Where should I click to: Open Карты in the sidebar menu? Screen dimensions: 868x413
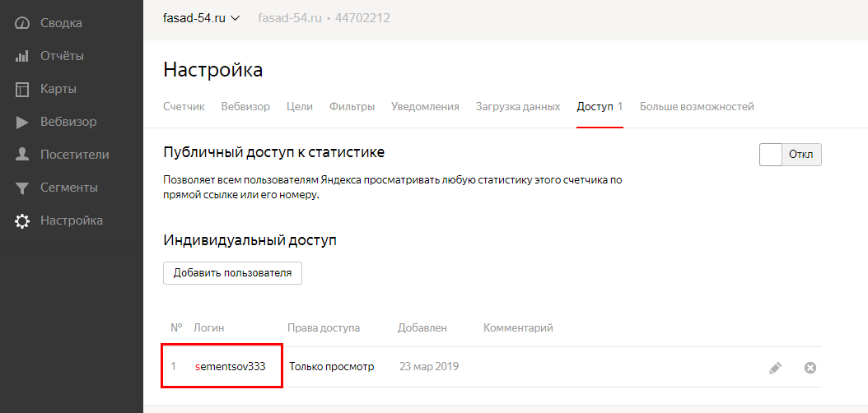pos(58,89)
